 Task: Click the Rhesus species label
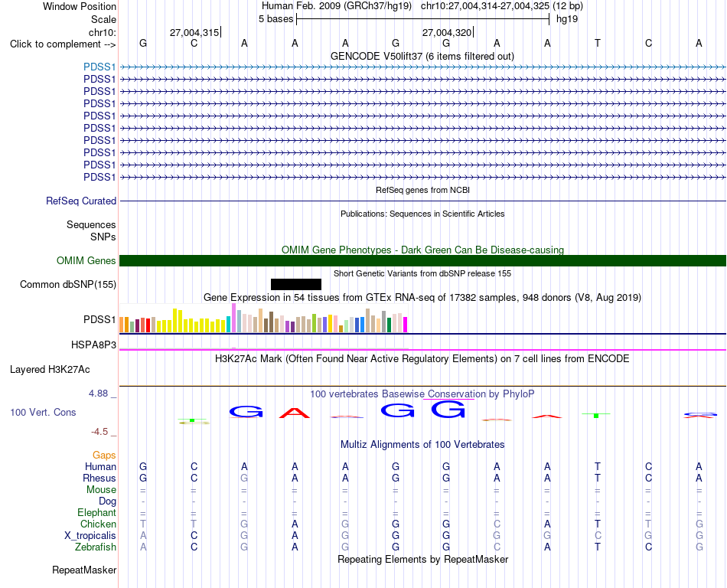pos(99,478)
